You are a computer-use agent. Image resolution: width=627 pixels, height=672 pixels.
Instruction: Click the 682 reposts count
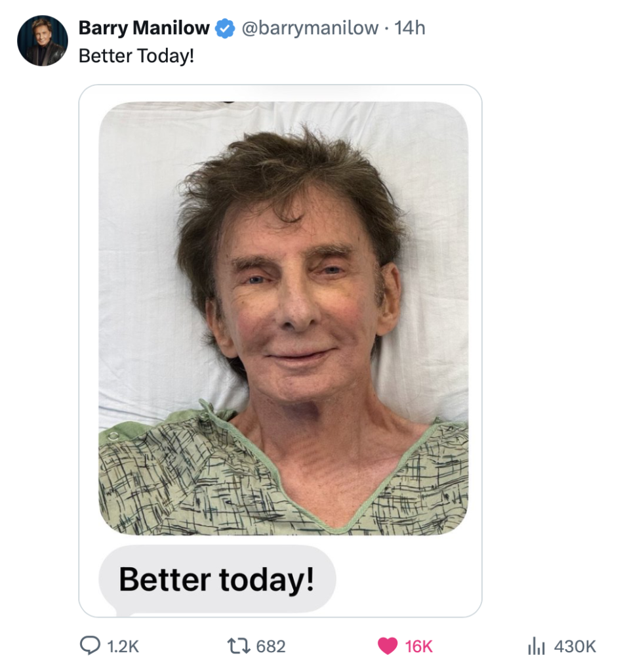click(271, 646)
